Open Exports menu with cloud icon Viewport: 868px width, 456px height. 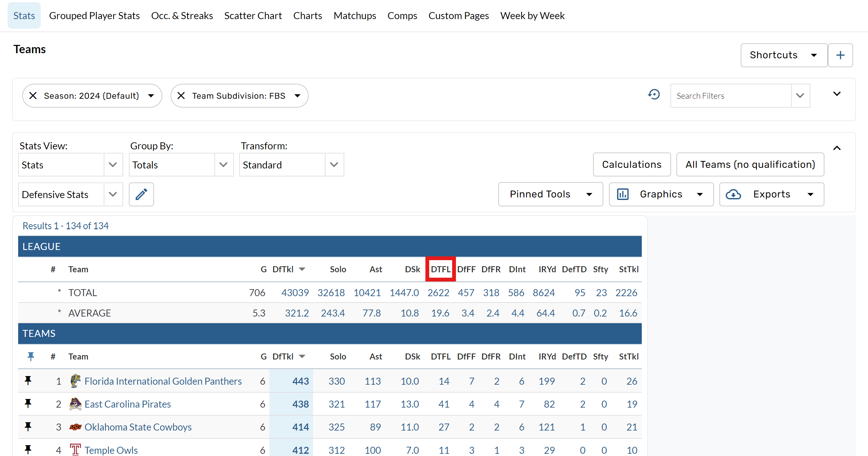(x=771, y=194)
